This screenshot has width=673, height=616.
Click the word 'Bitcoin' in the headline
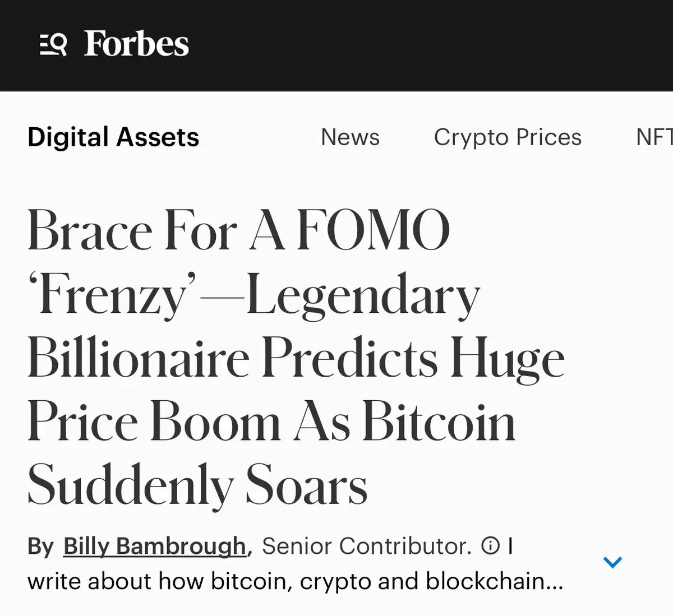[x=439, y=423]
